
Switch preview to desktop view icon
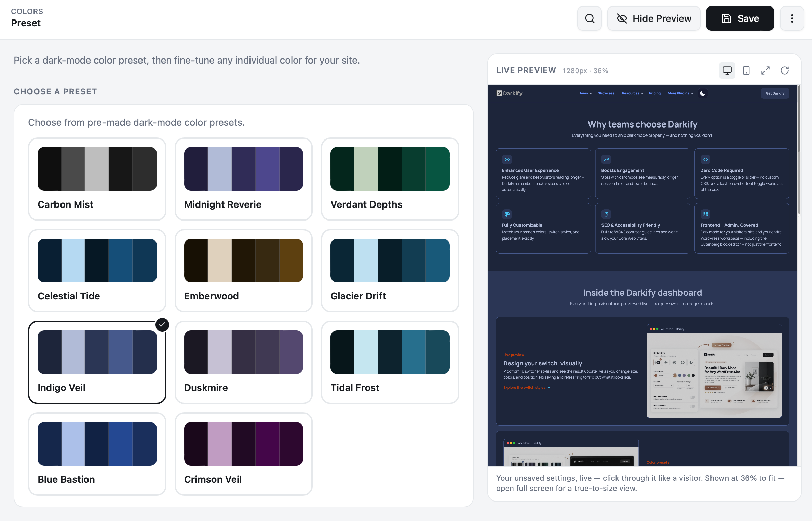point(727,70)
